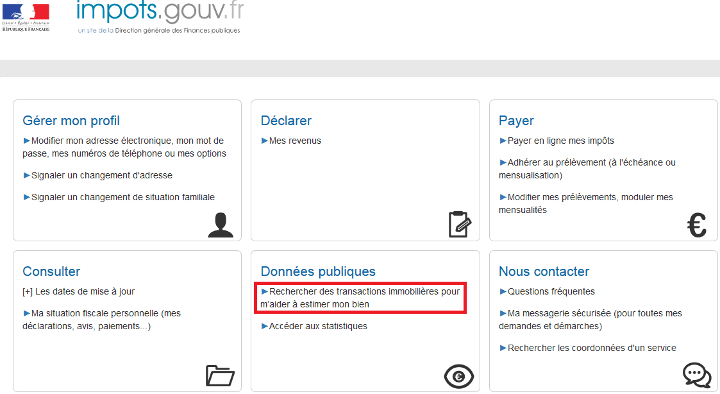Open Modifier mon adresse électronique link
This screenshot has width=720, height=394.
pyautogui.click(x=124, y=147)
